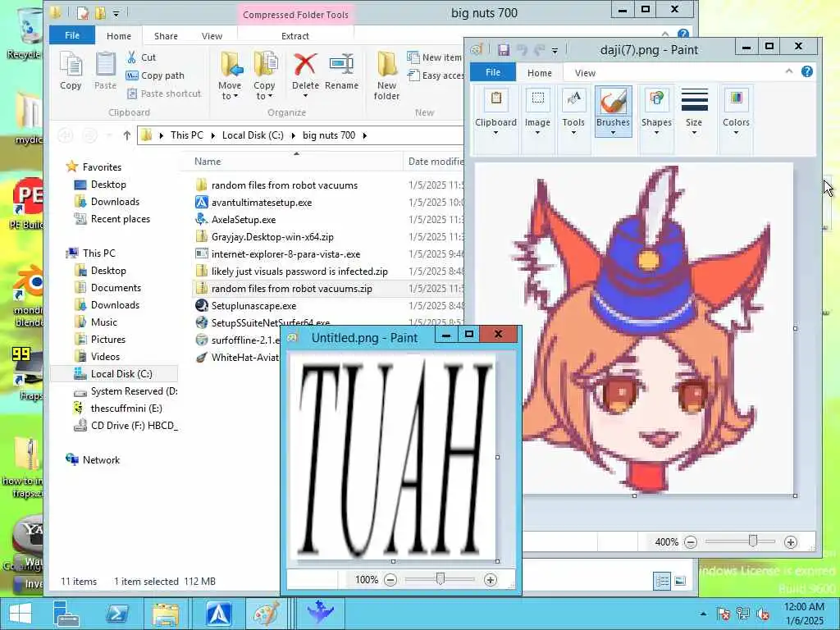Open the Easy access menu
Image resolution: width=840 pixels, height=630 pixels.
click(436, 75)
